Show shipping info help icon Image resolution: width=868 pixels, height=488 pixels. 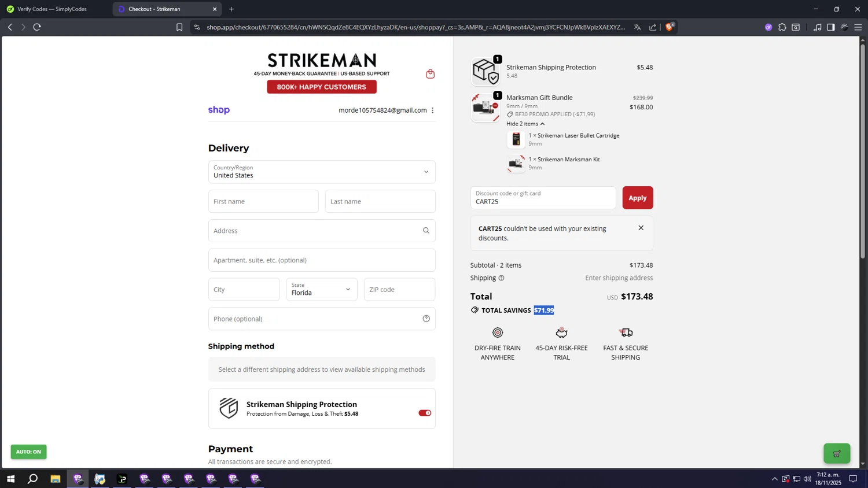[x=501, y=278]
